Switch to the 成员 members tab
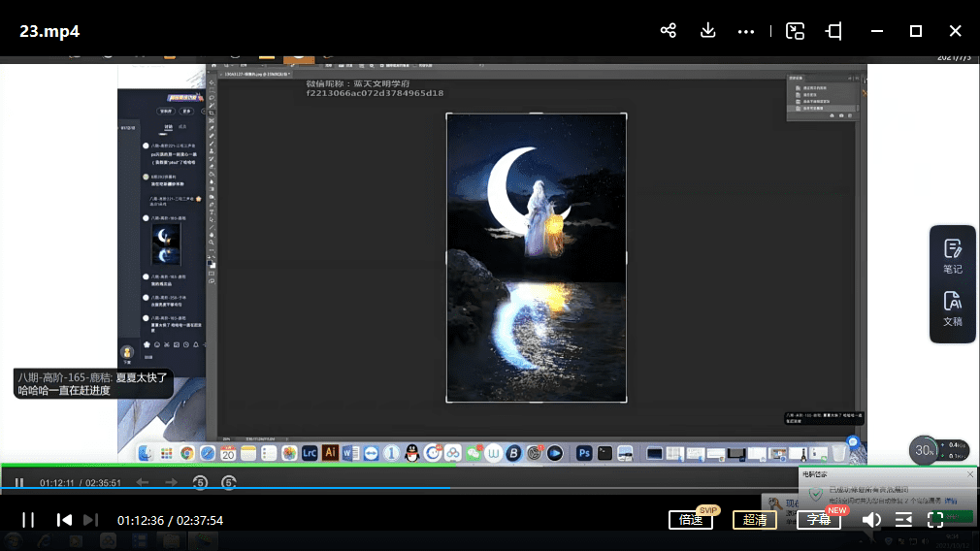Image resolution: width=980 pixels, height=551 pixels. (x=182, y=127)
